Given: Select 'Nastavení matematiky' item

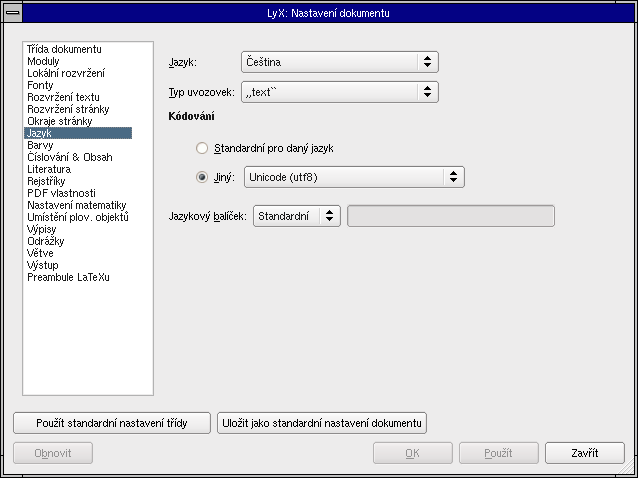Looking at the screenshot, I should (76, 205).
